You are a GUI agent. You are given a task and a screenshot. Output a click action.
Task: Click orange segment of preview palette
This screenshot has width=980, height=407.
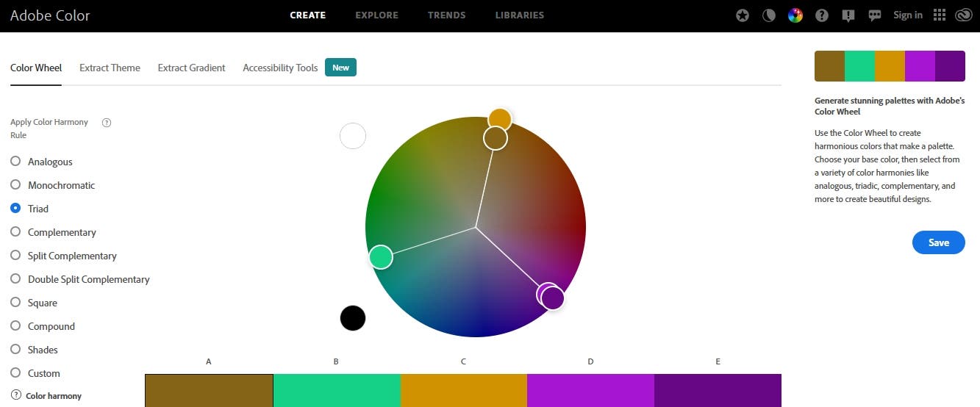pos(890,66)
